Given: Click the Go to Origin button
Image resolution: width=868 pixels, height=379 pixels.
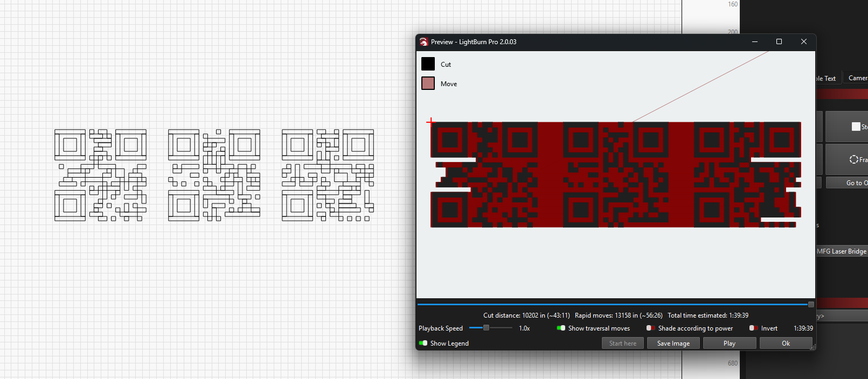Looking at the screenshot, I should 847,183.
